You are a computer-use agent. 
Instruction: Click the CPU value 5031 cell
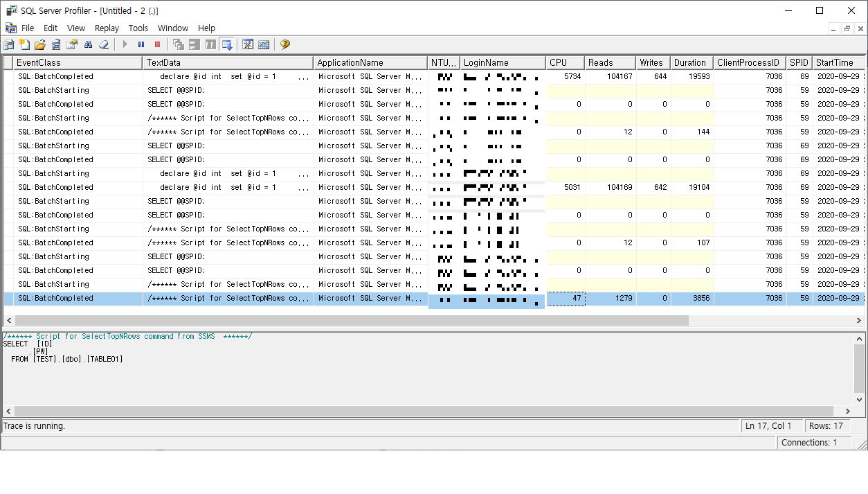coord(566,187)
